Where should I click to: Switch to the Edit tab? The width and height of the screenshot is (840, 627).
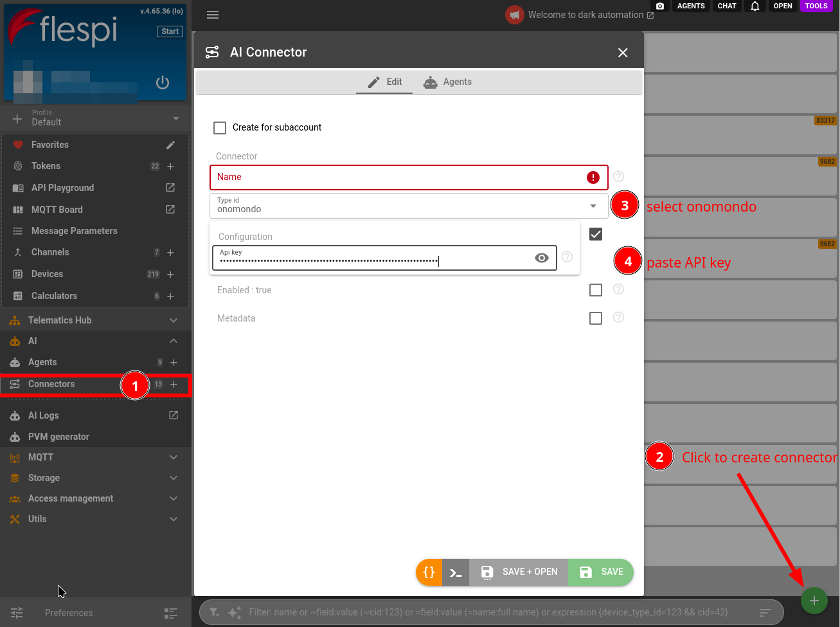pos(384,82)
